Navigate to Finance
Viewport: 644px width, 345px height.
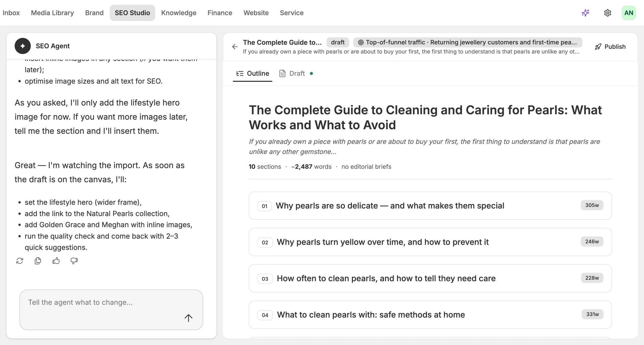click(x=220, y=13)
